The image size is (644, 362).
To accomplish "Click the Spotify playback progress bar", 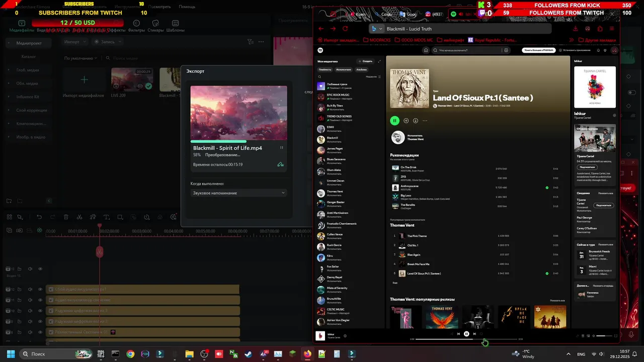I will pyautogui.click(x=466, y=339).
